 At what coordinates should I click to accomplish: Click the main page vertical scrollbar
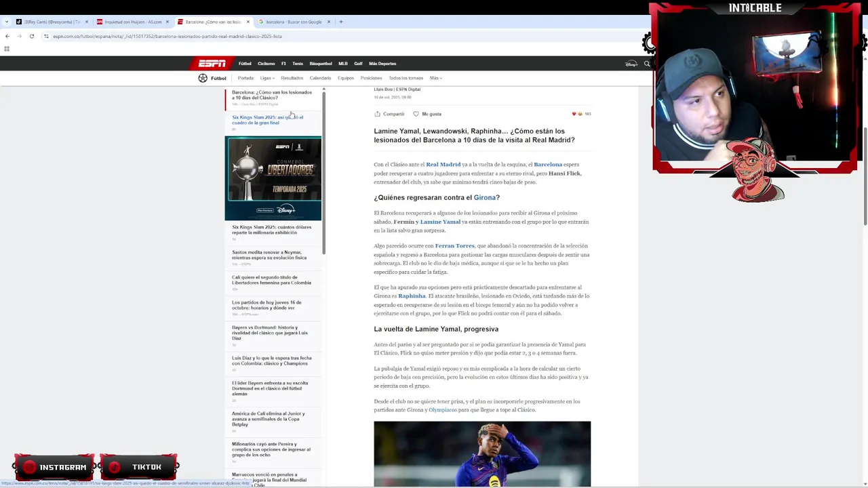[x=865, y=176]
